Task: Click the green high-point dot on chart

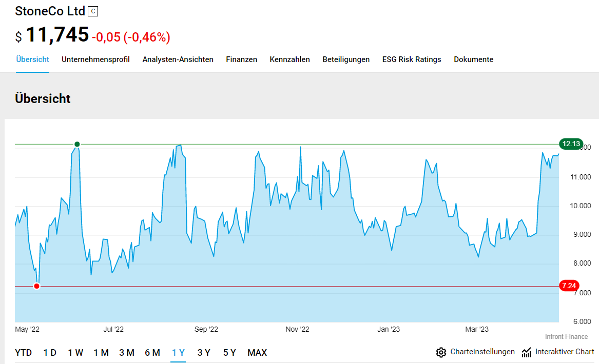Action: click(x=77, y=144)
